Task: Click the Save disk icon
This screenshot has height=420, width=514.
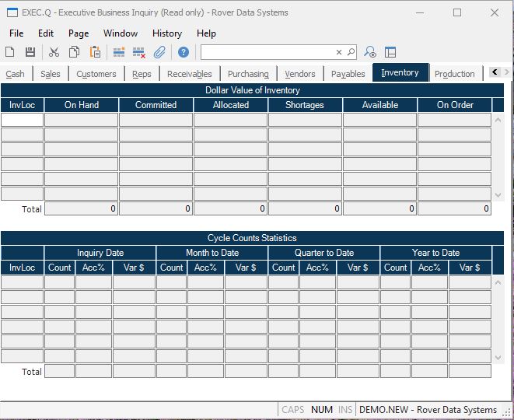Action: click(30, 52)
